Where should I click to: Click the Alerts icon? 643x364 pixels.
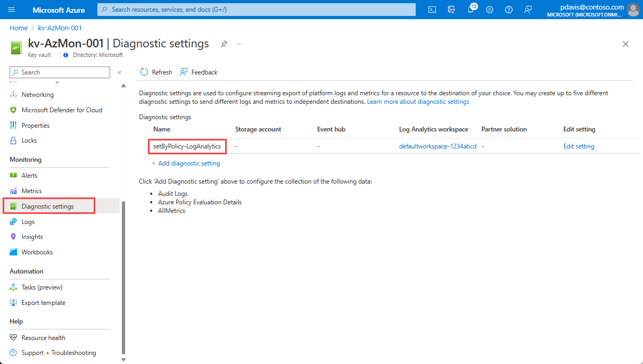13,176
